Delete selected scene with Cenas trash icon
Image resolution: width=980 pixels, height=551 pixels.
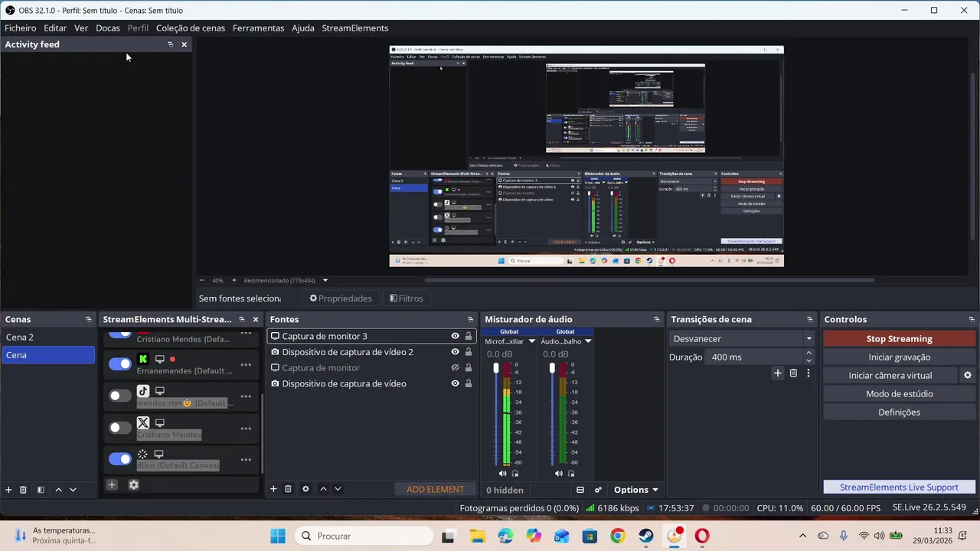(23, 490)
